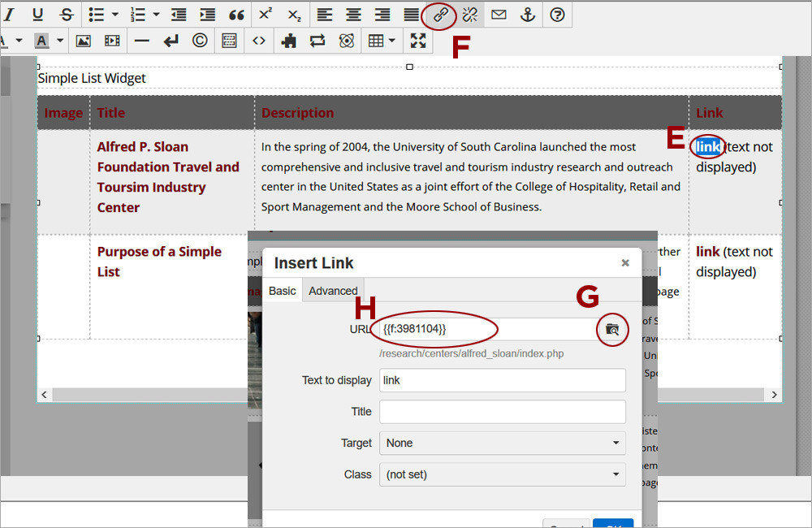Insert an anchor
812x528 pixels.
click(x=528, y=15)
